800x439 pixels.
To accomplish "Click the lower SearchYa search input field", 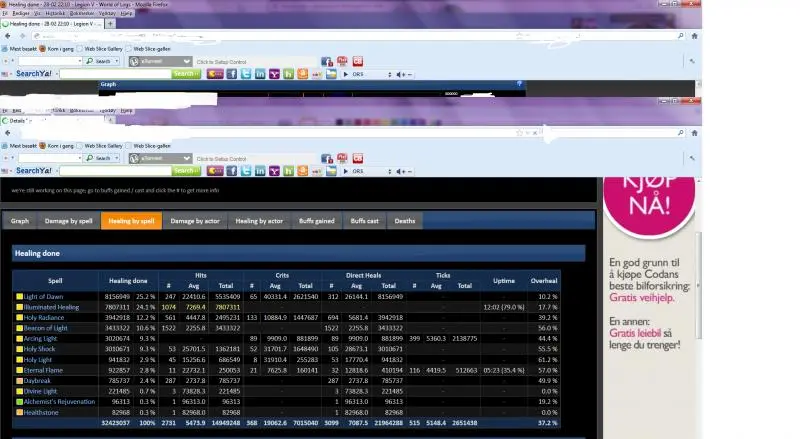I will coord(115,172).
